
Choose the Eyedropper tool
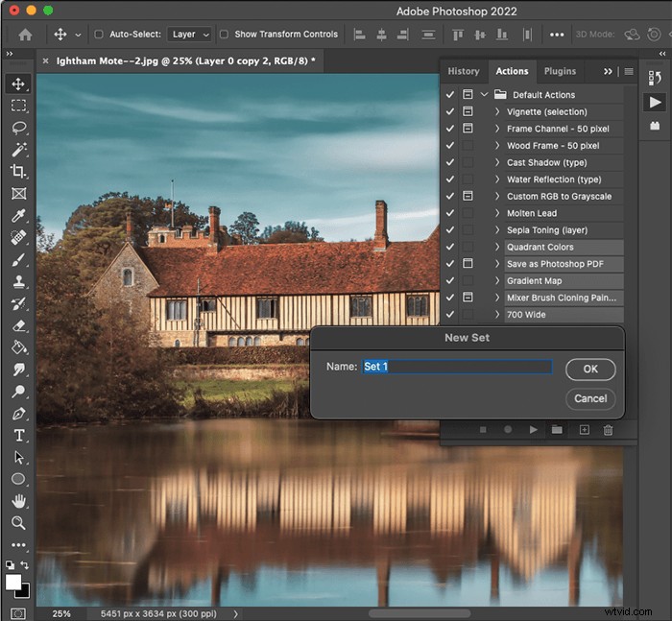tap(18, 215)
